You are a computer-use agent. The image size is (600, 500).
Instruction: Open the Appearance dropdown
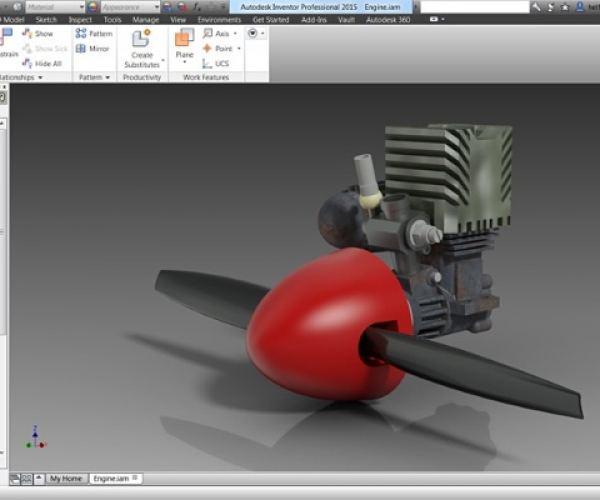tap(129, 7)
